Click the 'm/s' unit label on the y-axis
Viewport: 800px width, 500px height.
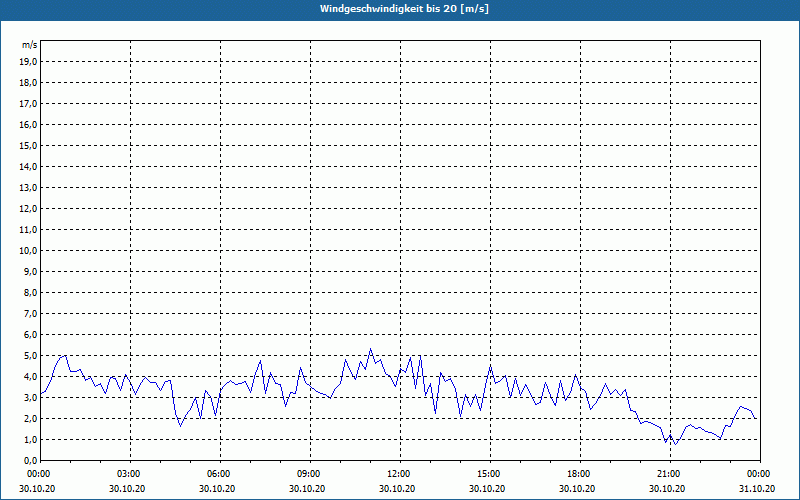(30, 45)
